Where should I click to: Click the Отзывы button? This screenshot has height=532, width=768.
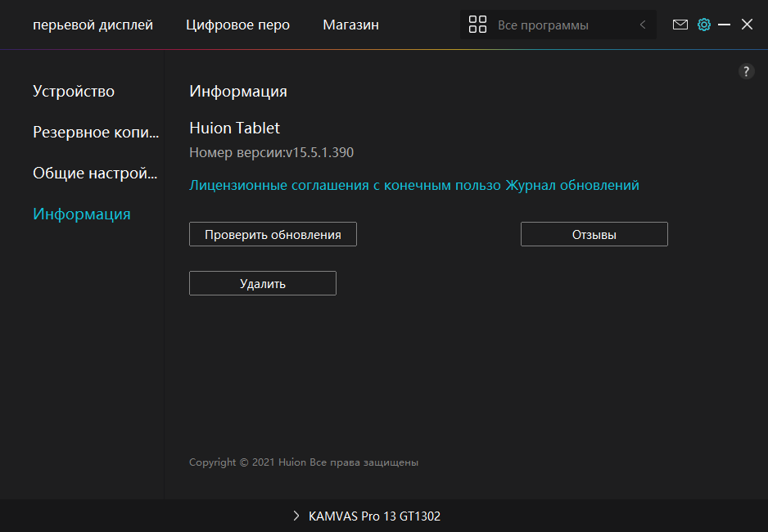click(594, 235)
